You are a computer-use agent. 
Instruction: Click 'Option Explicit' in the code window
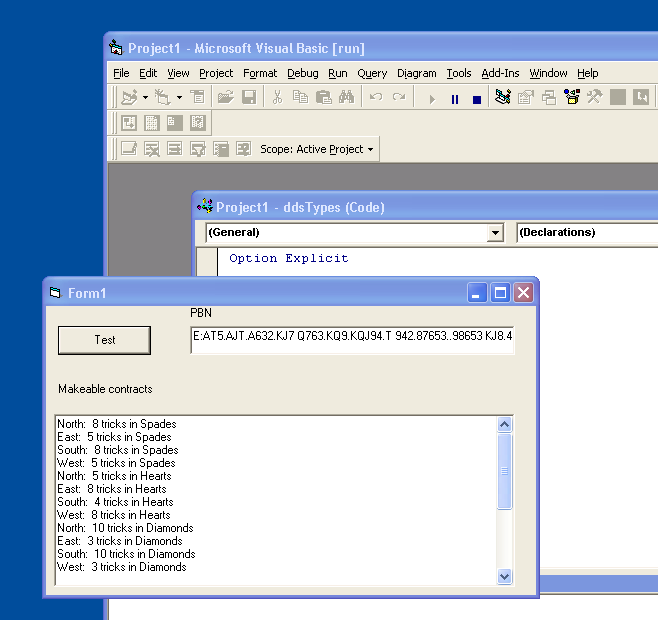coord(289,258)
